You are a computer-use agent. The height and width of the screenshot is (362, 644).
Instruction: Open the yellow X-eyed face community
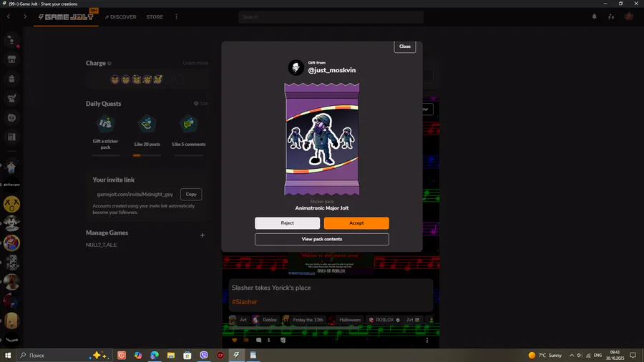[11, 204]
